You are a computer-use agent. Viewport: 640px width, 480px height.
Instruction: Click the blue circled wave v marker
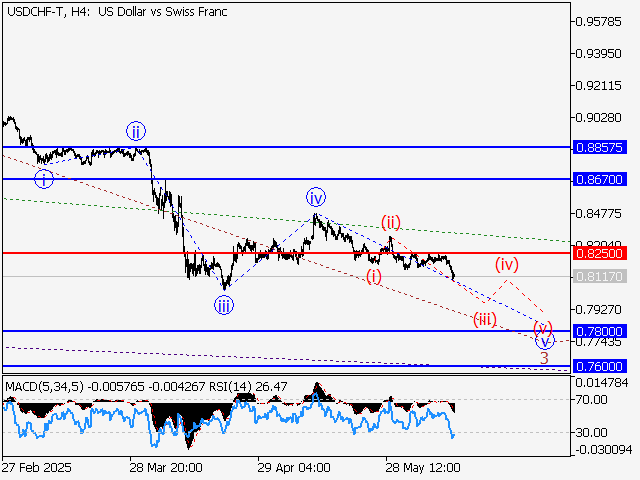pos(544,341)
